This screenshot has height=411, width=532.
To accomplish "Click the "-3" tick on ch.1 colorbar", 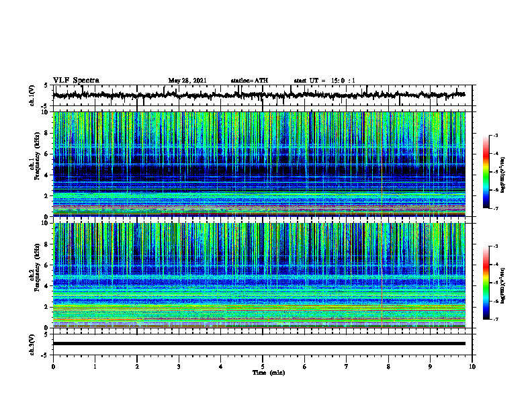I will [x=495, y=136].
